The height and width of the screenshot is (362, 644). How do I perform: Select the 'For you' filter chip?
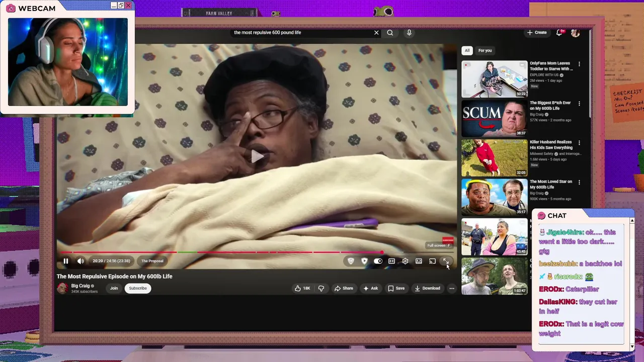click(x=485, y=50)
